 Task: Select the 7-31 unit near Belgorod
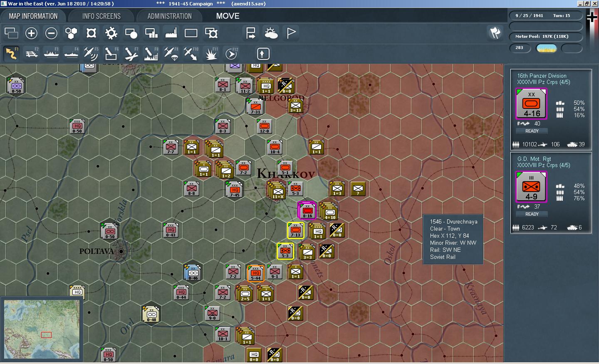click(255, 107)
